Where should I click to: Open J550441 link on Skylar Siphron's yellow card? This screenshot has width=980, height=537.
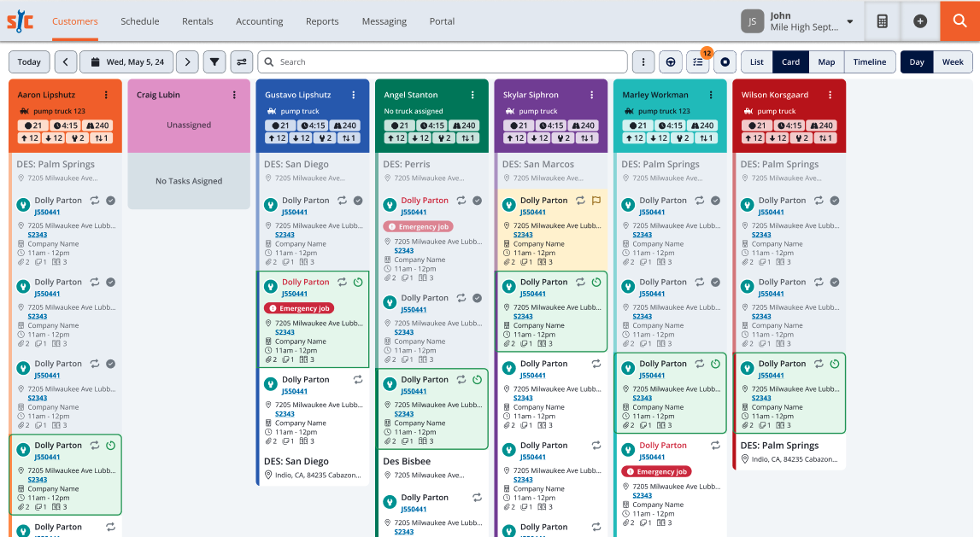click(533, 213)
